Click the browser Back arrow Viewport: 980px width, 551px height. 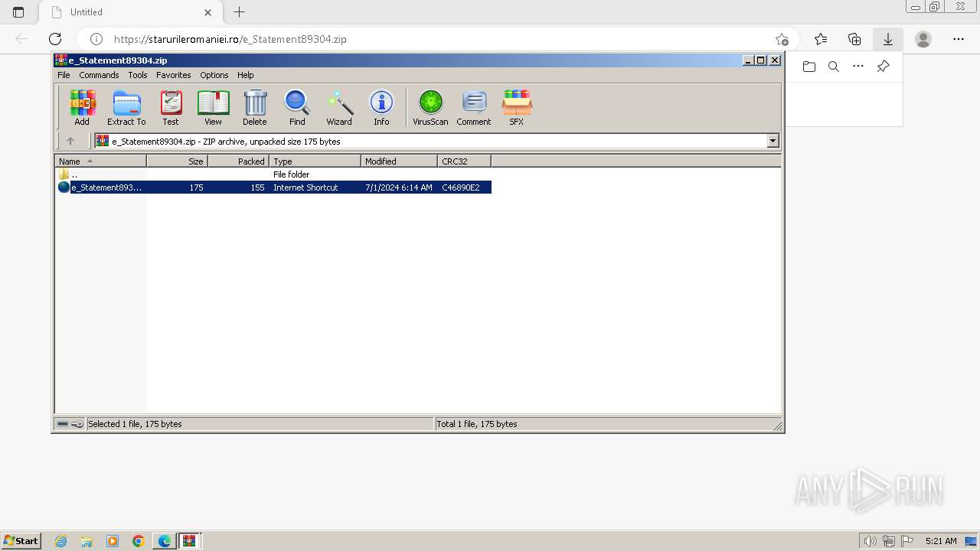(x=21, y=39)
